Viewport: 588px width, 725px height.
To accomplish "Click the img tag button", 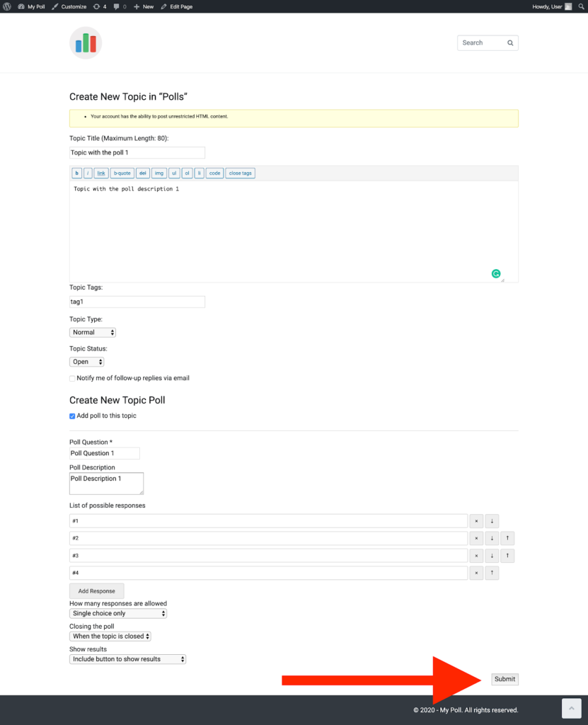I will click(160, 173).
